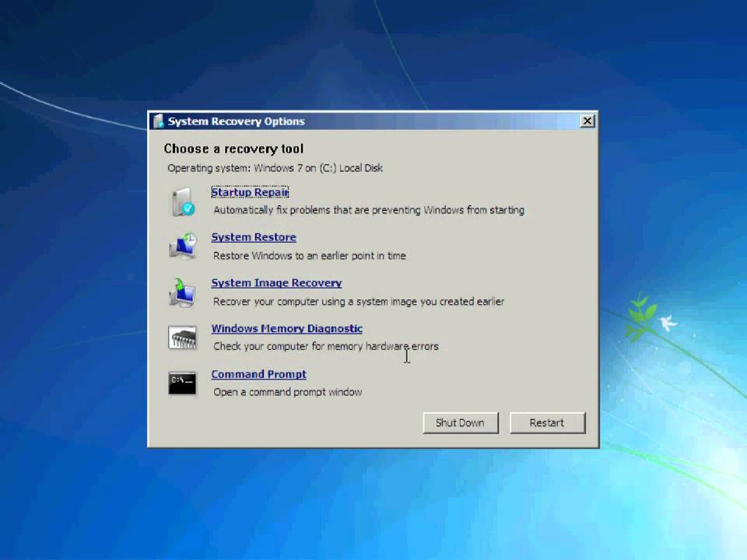Screen dimensions: 747x560
Task: Click 'Restore Windows to an earlier point' text
Action: tap(310, 256)
